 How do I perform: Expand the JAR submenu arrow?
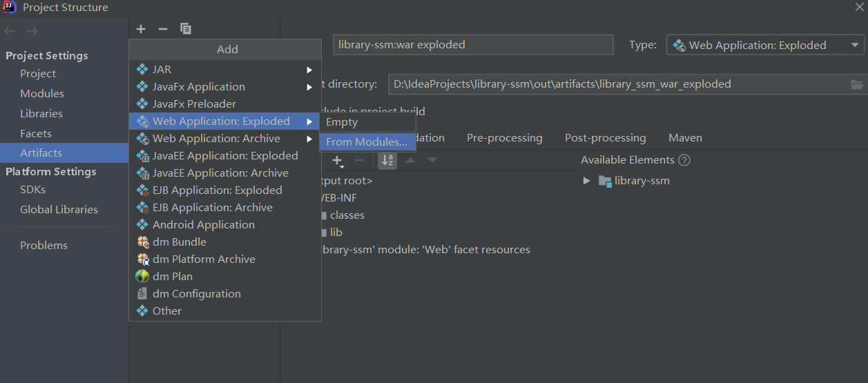(310, 70)
